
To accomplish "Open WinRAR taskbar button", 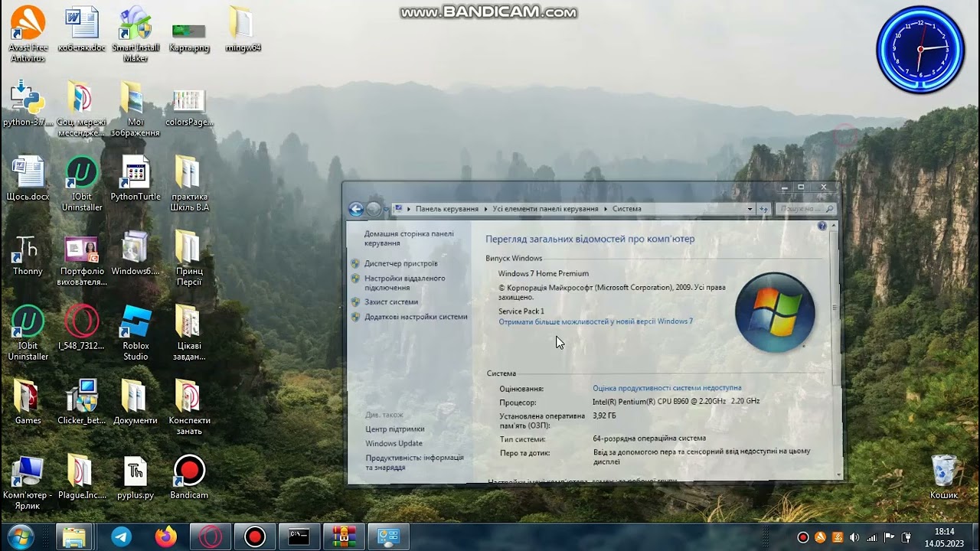I will point(343,536).
